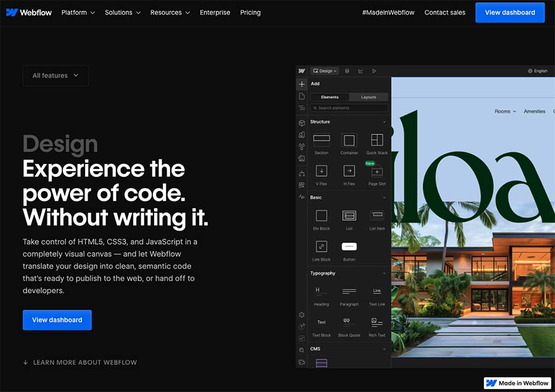Open the English locale selector
Image resolution: width=555 pixels, height=392 pixels.
click(538, 71)
